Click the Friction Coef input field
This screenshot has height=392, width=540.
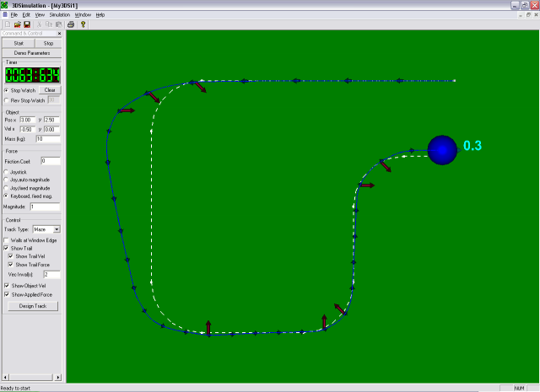[x=51, y=161]
